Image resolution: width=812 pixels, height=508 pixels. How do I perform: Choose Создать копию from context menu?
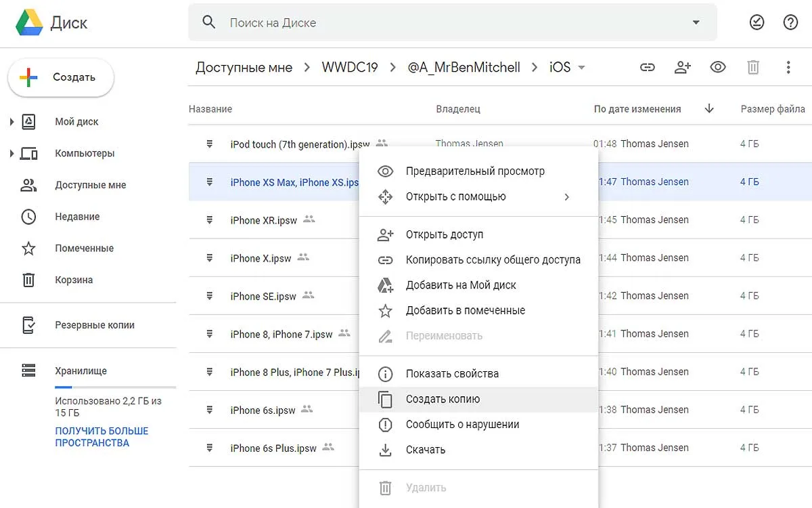click(x=478, y=400)
